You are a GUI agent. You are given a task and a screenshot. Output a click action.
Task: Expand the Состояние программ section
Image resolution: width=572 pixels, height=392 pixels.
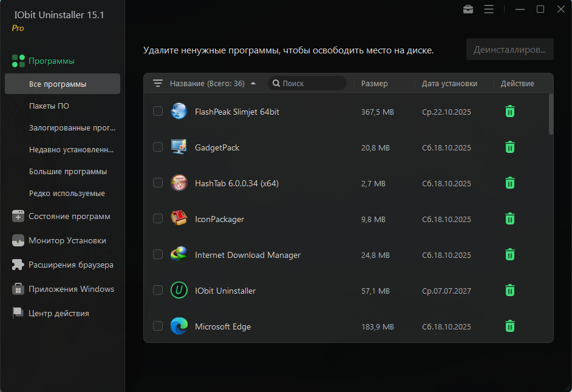pyautogui.click(x=69, y=217)
